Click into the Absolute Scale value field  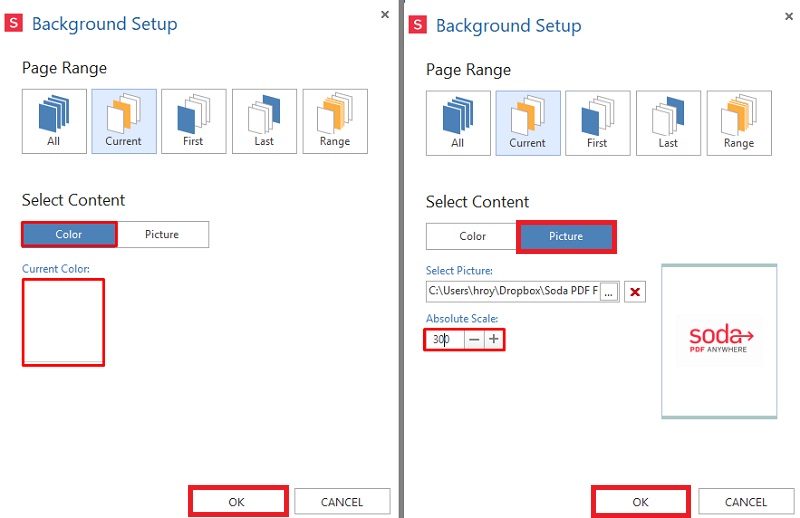[445, 339]
